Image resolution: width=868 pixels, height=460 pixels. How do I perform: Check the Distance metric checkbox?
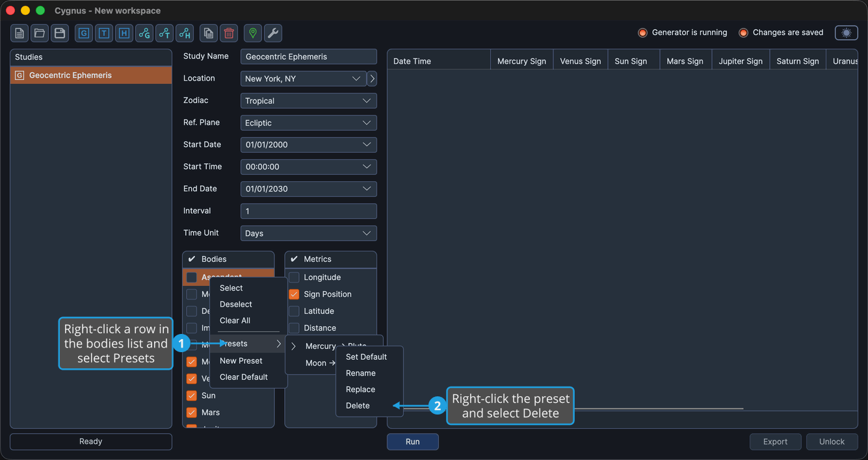point(294,328)
